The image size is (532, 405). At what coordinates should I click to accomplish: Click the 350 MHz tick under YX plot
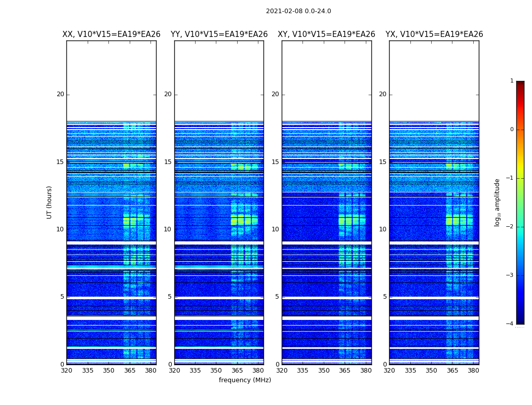431,371
